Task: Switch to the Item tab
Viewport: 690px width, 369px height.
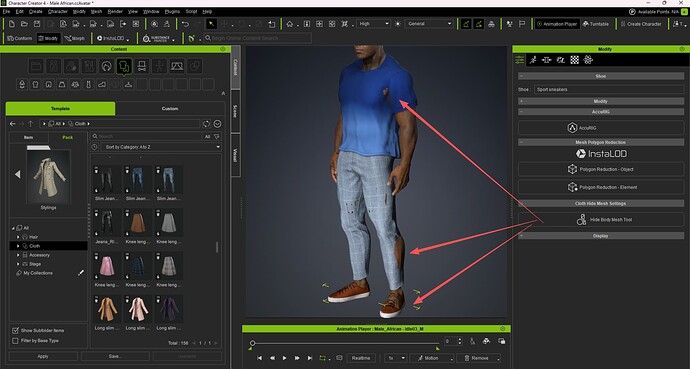Action: (x=29, y=137)
